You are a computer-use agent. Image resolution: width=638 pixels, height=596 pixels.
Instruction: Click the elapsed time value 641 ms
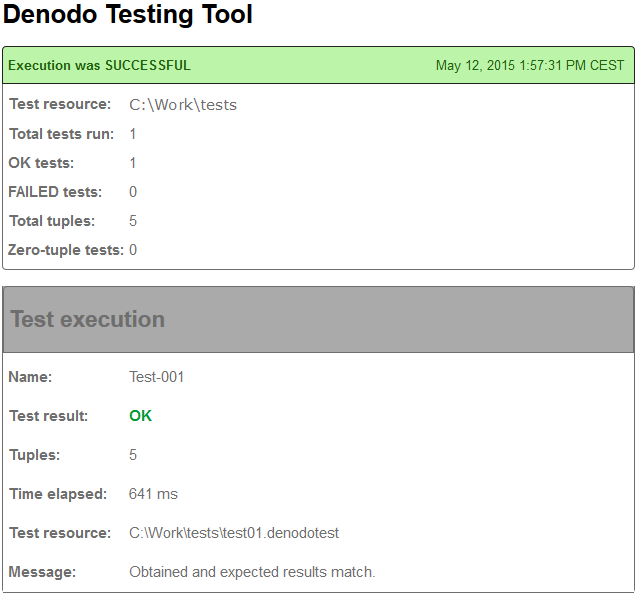click(x=153, y=494)
